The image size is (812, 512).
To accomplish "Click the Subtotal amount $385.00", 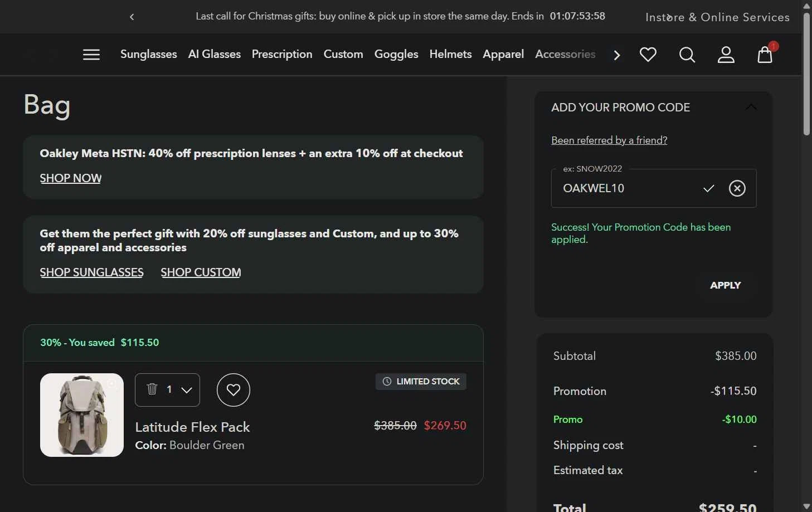I will 736,356.
